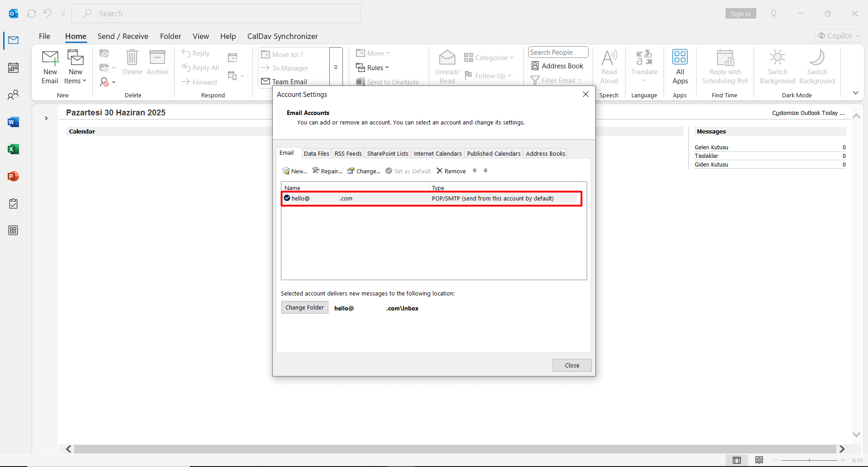Click Set as Default
Screen dimensions: 868x467
point(408,171)
